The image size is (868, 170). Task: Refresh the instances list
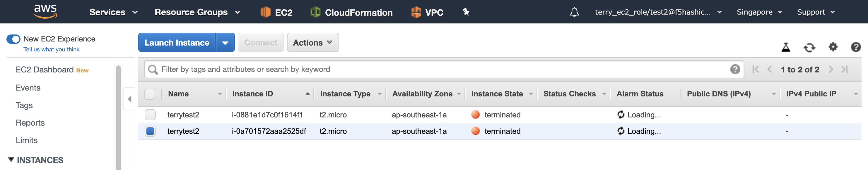pyautogui.click(x=809, y=47)
